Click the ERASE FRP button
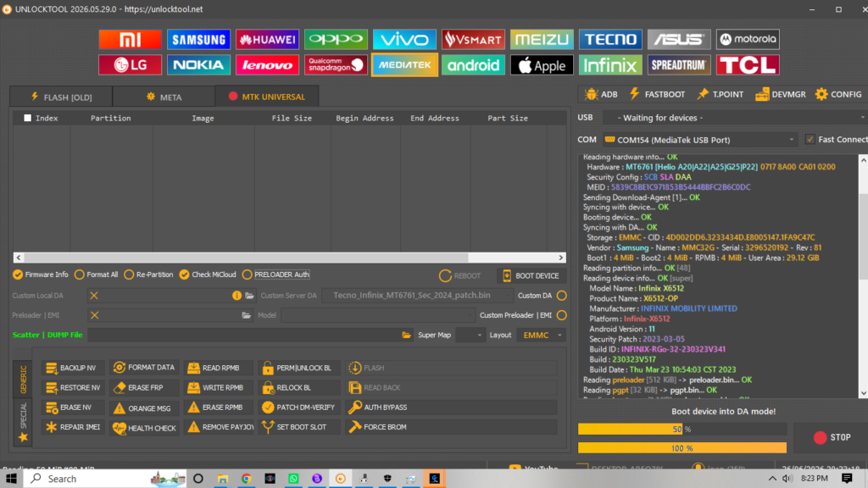The width and height of the screenshot is (868, 488). click(144, 388)
